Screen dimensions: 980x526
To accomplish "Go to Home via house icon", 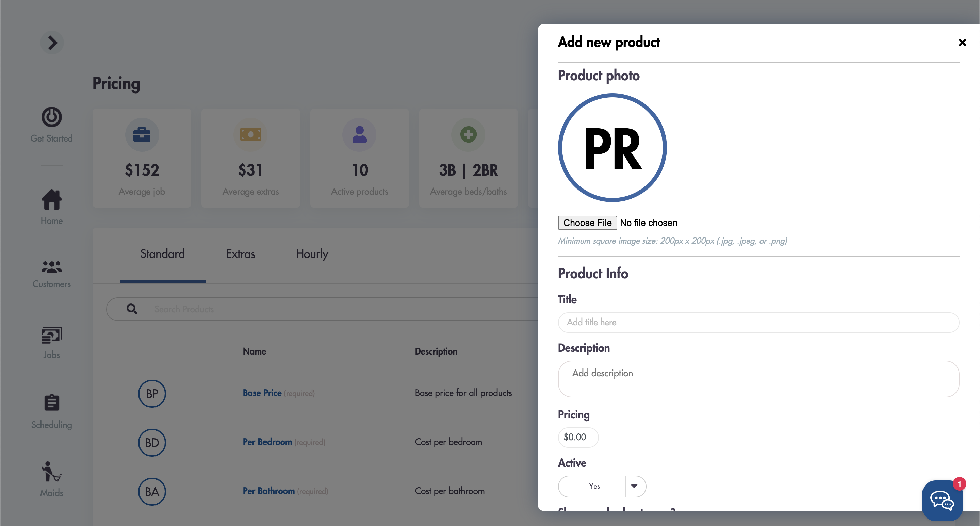I will point(51,199).
